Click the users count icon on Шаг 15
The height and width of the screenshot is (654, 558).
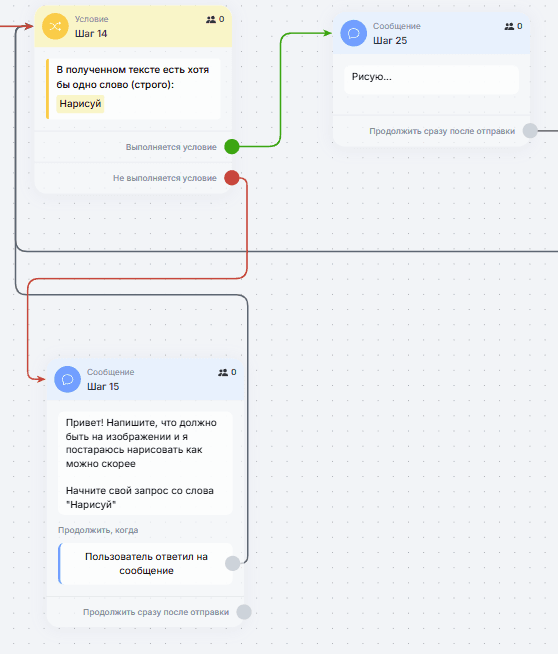point(223,372)
